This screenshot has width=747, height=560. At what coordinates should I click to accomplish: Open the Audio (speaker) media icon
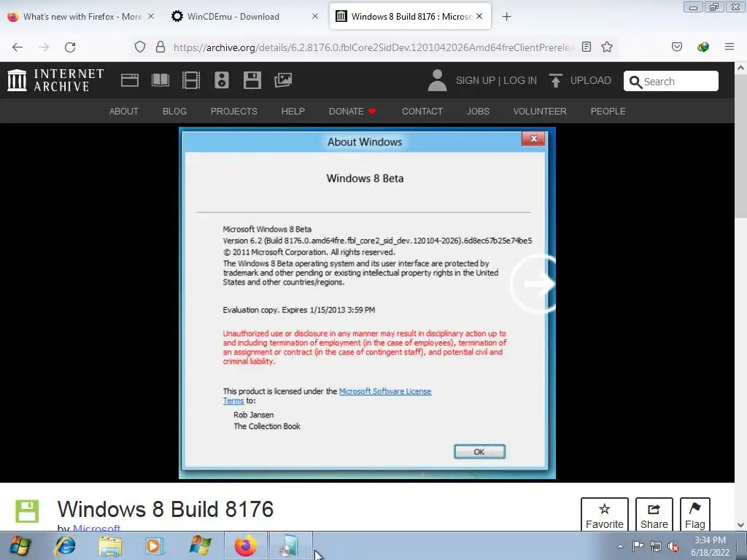[x=222, y=80]
